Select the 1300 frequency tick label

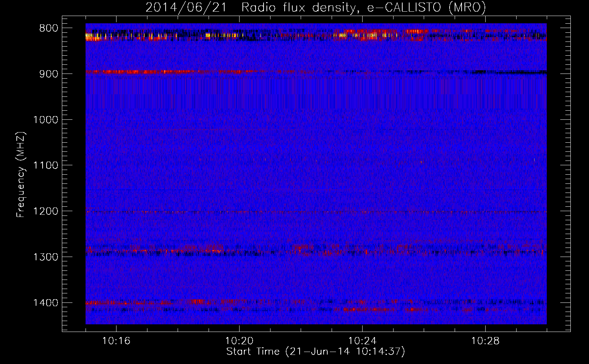click(x=46, y=257)
